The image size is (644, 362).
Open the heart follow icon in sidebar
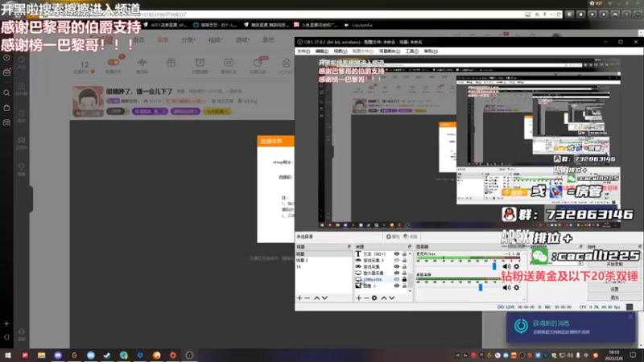click(22, 60)
